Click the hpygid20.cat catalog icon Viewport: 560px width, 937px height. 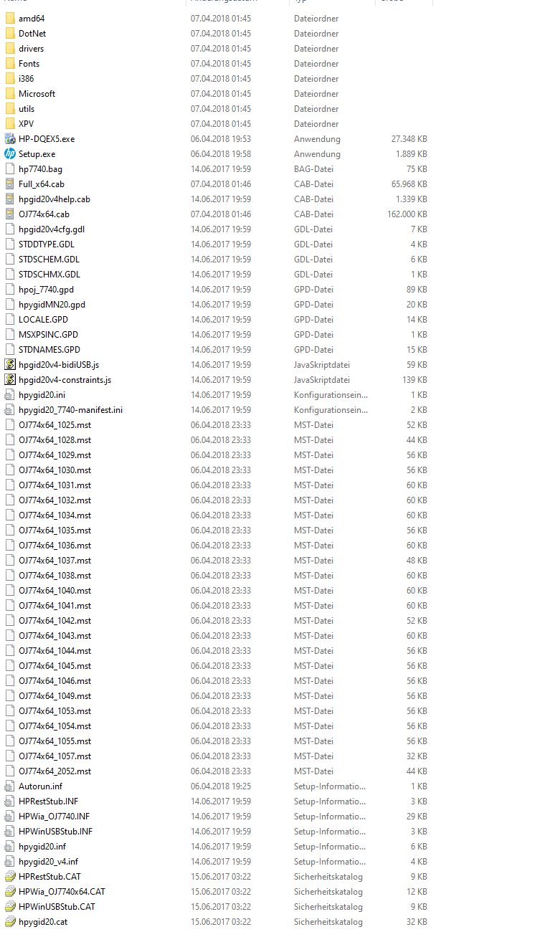click(x=10, y=922)
